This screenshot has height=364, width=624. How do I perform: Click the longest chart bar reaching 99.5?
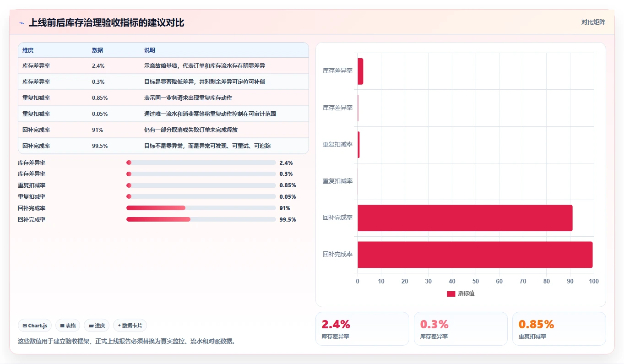(x=475, y=255)
